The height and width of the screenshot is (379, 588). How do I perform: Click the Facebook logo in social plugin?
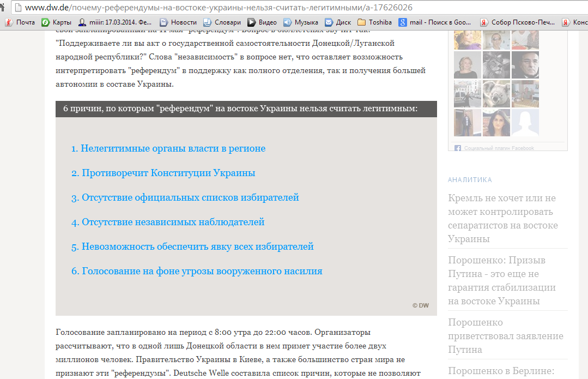[458, 148]
